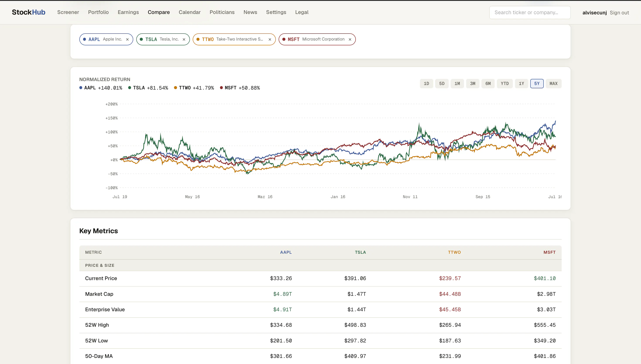Switch chart range to 1M

[x=457, y=83]
